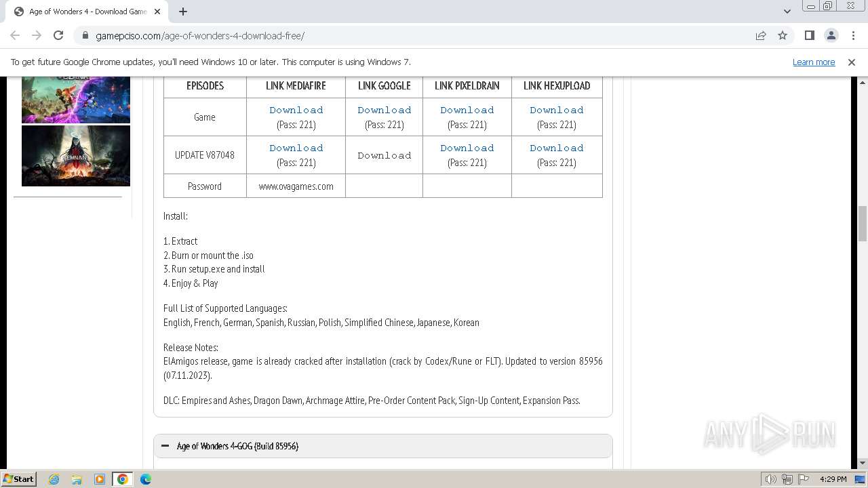The width and height of the screenshot is (868, 488).
Task: Click the page vertical scrollbar thumb
Action: pyautogui.click(x=863, y=224)
